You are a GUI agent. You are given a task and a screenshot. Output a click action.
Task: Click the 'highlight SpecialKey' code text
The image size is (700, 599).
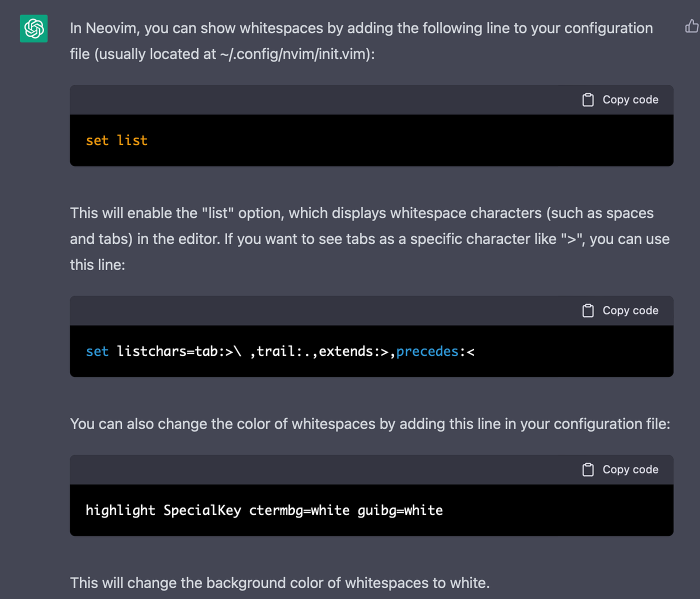point(163,510)
